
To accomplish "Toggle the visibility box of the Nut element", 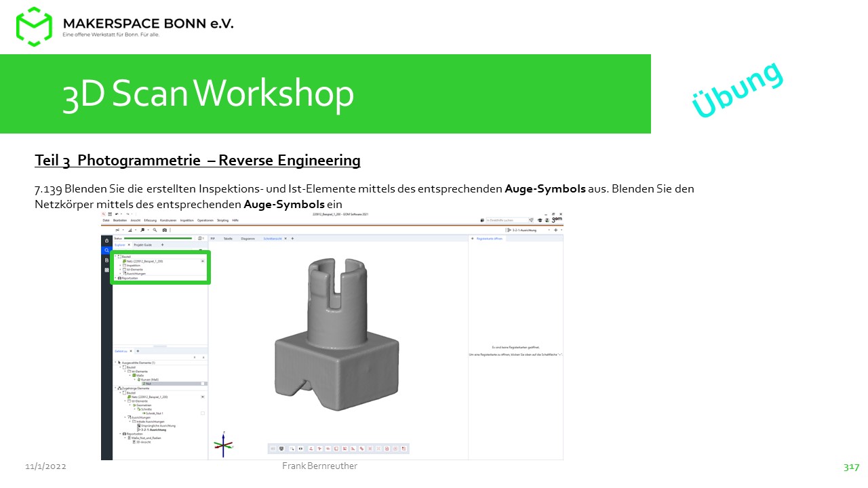I will pos(203,384).
